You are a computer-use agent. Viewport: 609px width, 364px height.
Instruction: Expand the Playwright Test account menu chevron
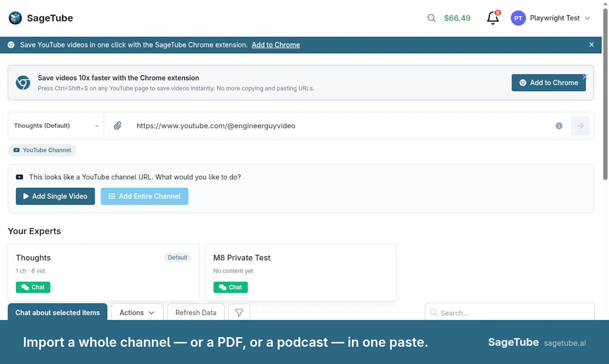point(587,18)
